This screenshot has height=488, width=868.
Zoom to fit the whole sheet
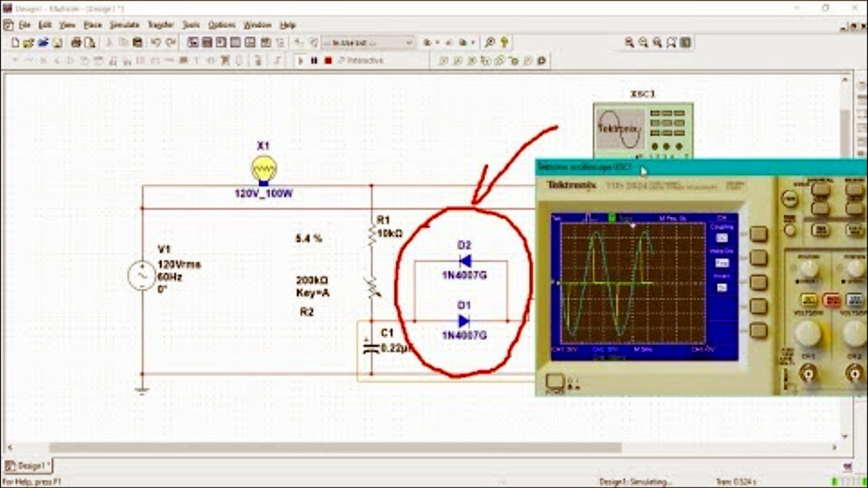tap(671, 43)
